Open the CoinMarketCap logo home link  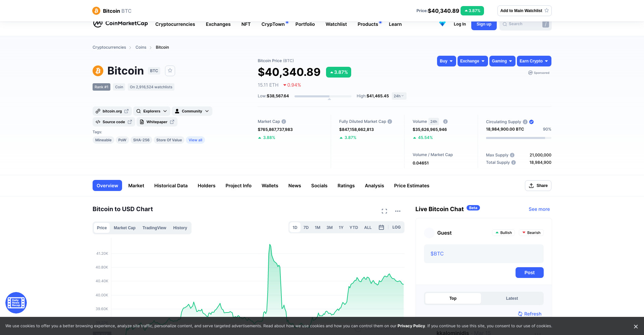coord(120,24)
